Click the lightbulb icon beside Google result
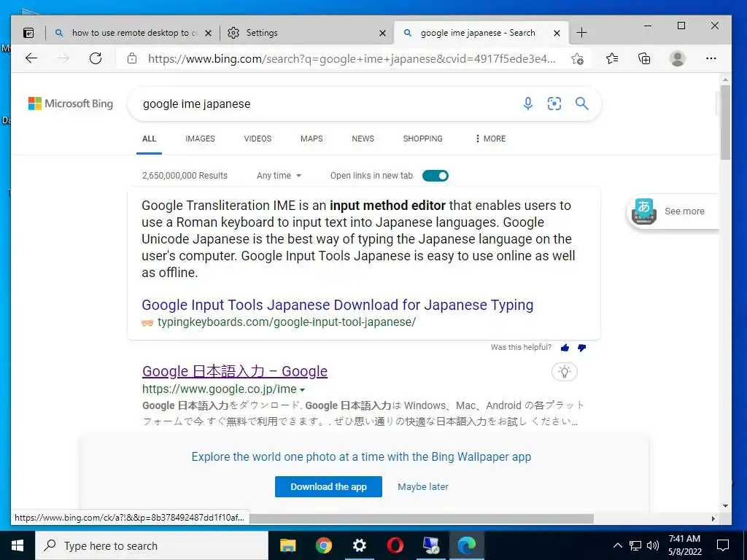Image resolution: width=747 pixels, height=560 pixels. 565,371
